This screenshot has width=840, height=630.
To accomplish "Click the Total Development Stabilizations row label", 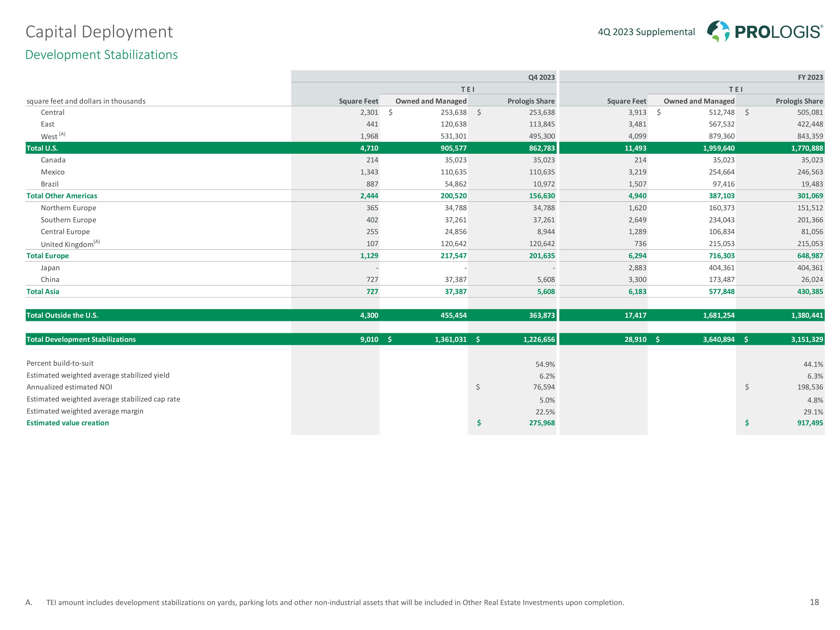I will (81, 339).
